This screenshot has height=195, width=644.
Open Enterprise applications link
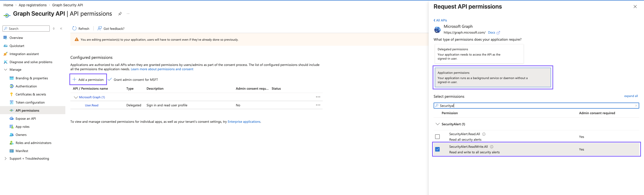[x=244, y=121]
